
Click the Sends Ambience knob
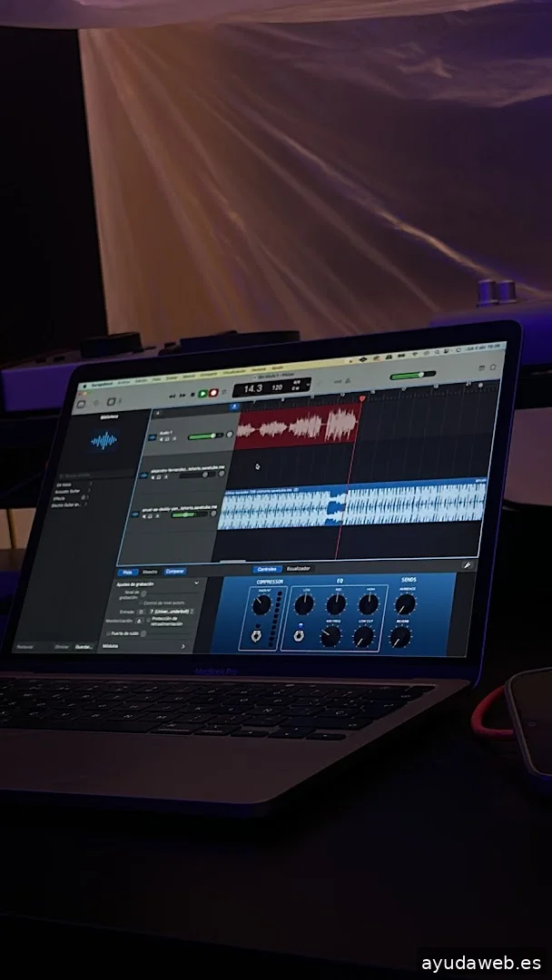point(405,603)
